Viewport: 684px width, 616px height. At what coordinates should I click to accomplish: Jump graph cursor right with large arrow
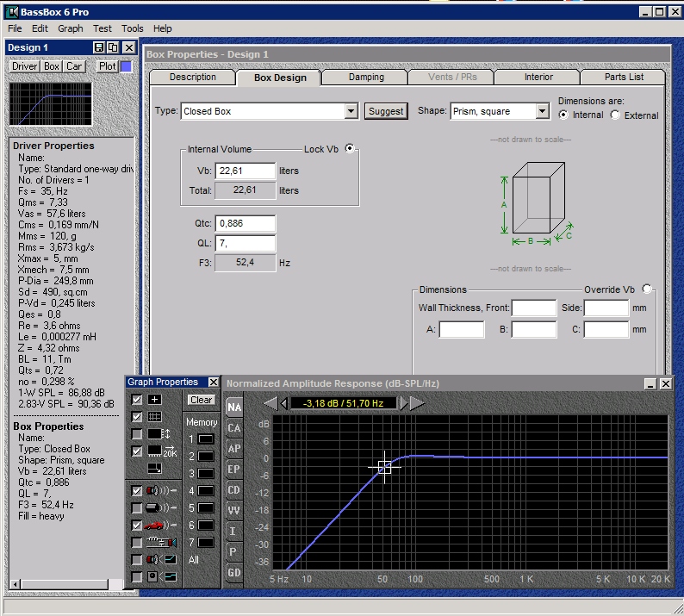pos(419,403)
